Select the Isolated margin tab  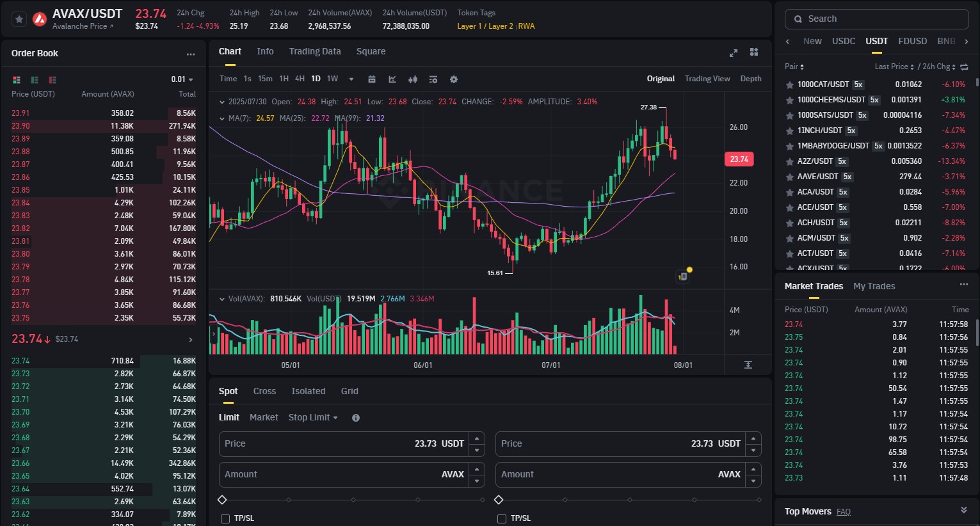click(x=309, y=391)
